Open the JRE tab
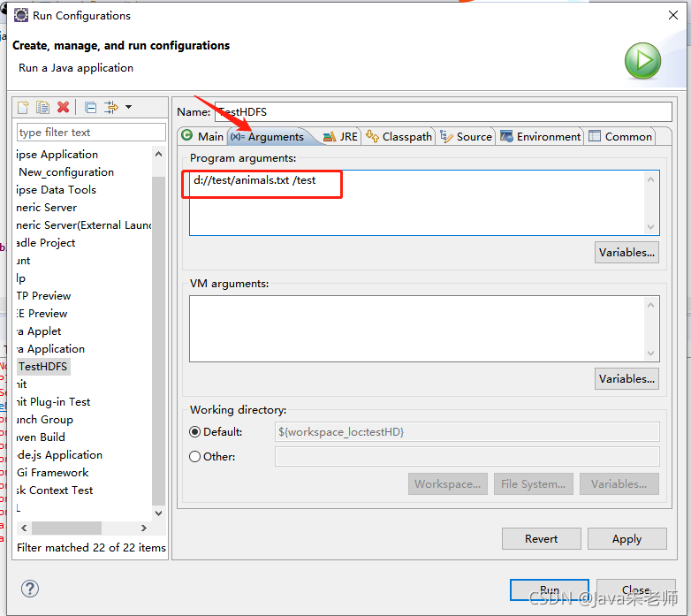691x616 pixels. point(340,137)
